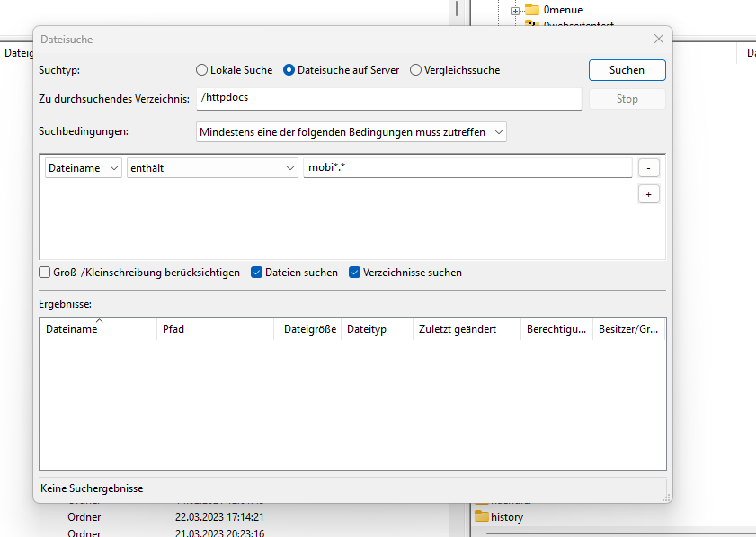Open the Suchbedingungen dropdown
The image size is (756, 537).
(351, 132)
